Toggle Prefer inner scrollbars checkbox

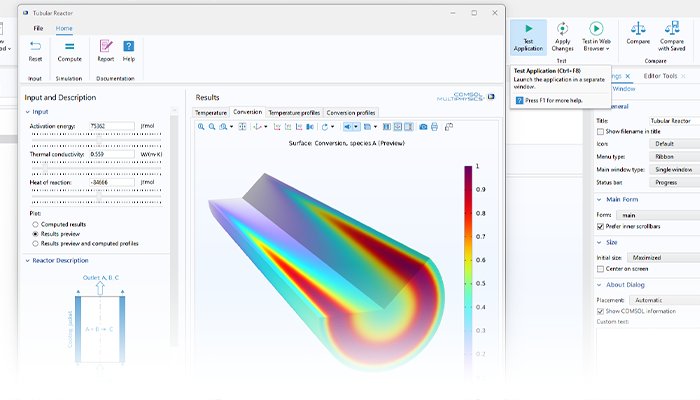[x=600, y=226]
